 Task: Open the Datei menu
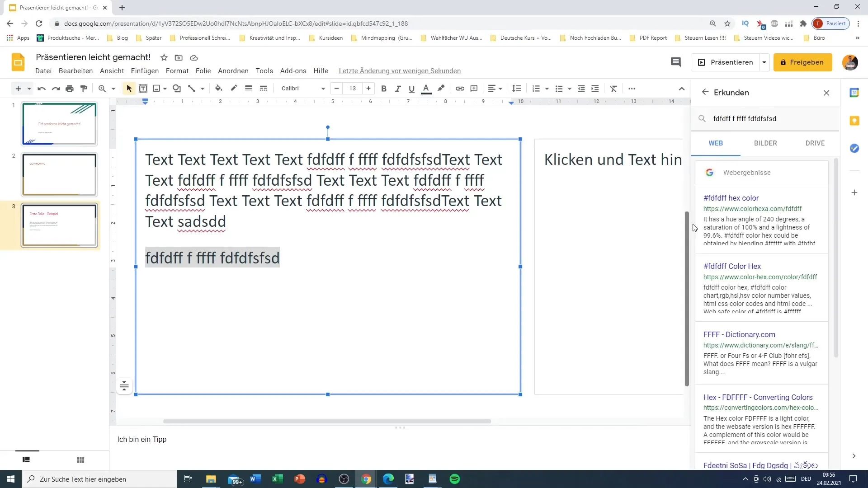point(43,71)
